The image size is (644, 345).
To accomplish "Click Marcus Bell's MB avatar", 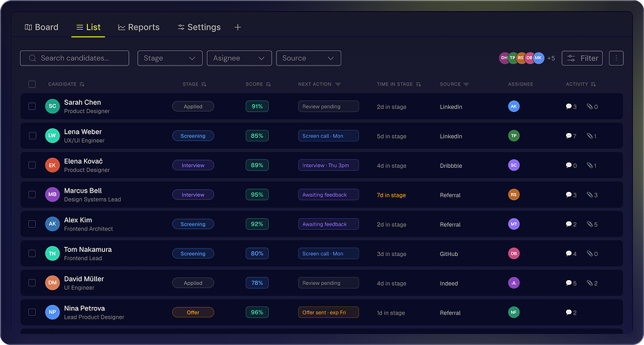I will tap(52, 195).
